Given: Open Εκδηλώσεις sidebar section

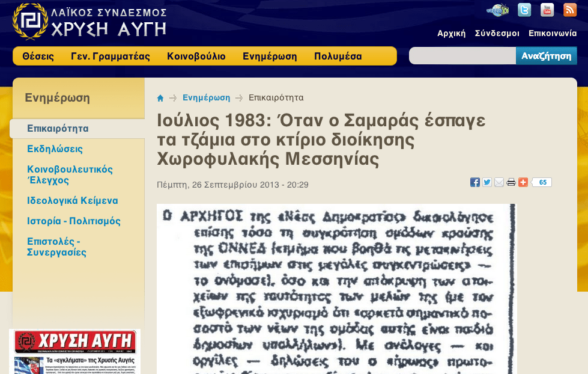Looking at the screenshot, I should pos(55,149).
